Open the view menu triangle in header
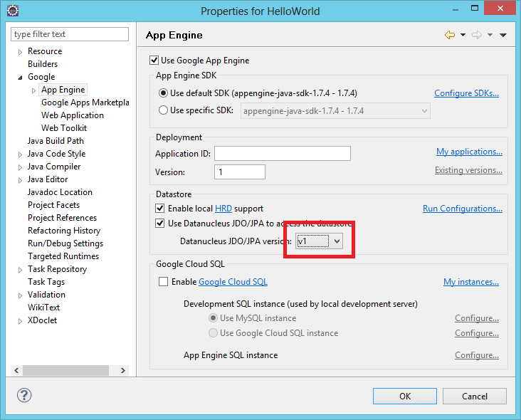The width and height of the screenshot is (521, 420). 503,35
